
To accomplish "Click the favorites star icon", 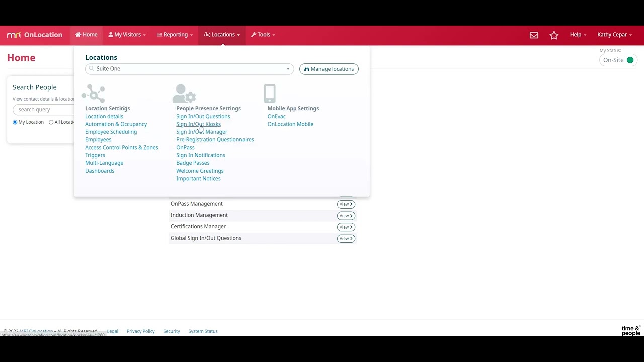I will click(554, 35).
